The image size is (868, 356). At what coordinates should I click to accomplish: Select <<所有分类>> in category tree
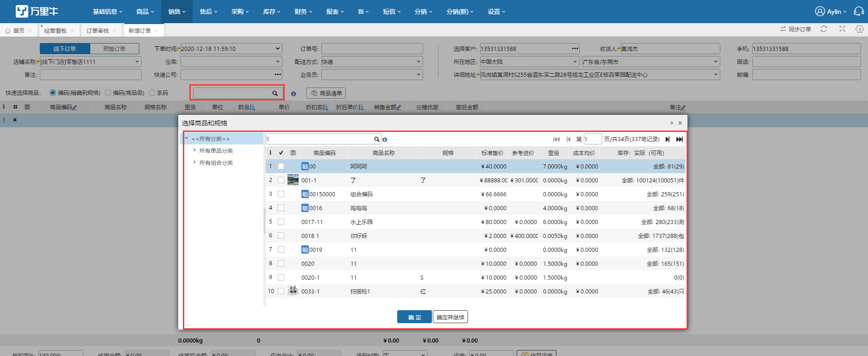(211, 139)
